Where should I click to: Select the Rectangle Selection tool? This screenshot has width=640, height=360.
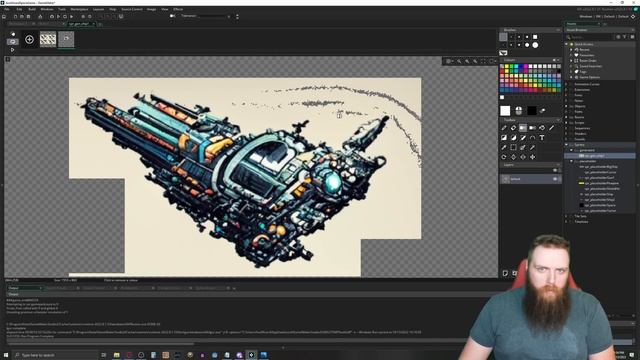pos(513,147)
